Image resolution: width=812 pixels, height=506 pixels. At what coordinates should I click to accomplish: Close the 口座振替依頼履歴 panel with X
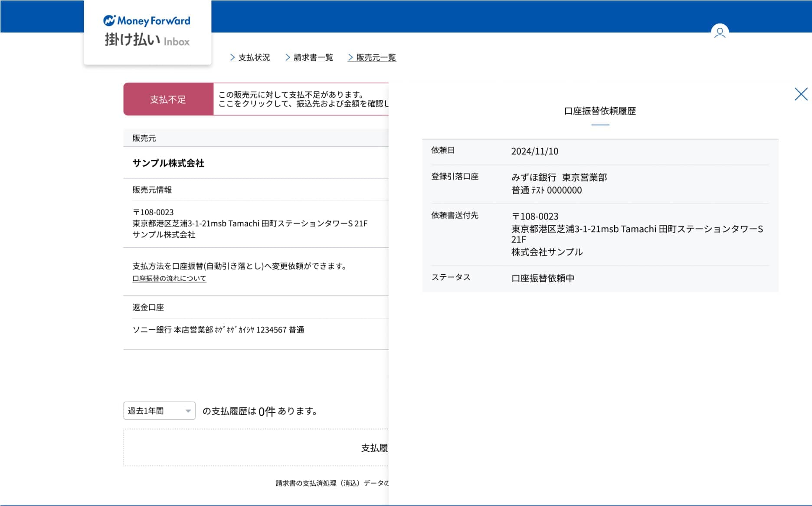tap(801, 94)
